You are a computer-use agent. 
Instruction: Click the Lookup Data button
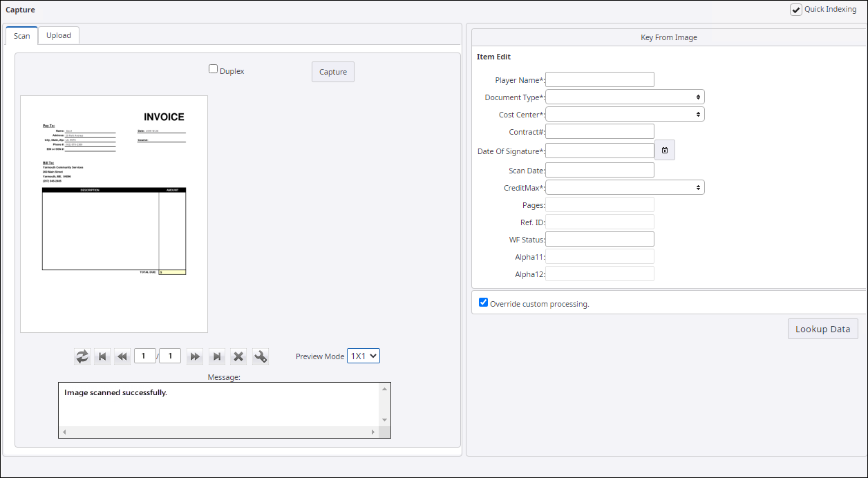(822, 329)
